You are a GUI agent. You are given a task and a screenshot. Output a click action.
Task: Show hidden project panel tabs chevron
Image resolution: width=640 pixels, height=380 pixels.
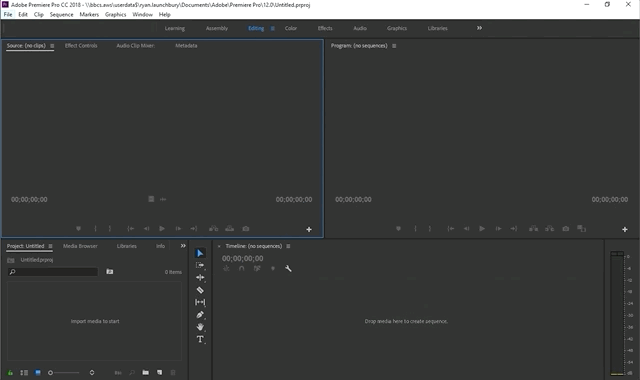point(183,246)
